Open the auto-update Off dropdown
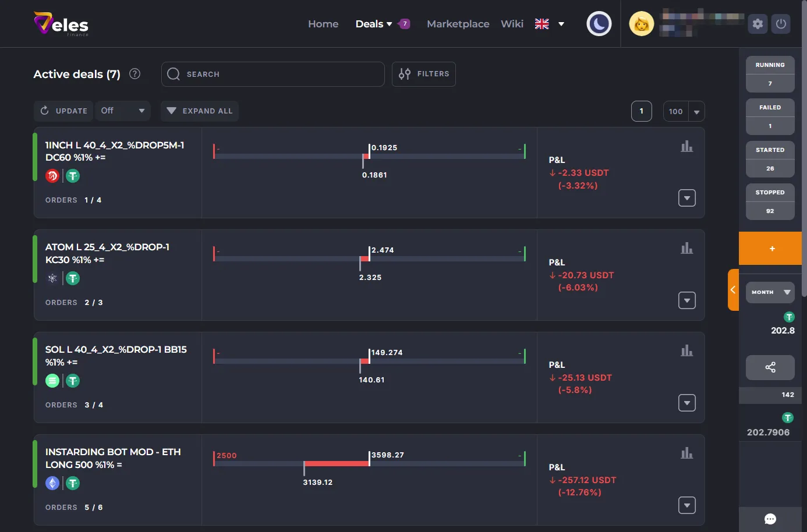 coord(122,111)
